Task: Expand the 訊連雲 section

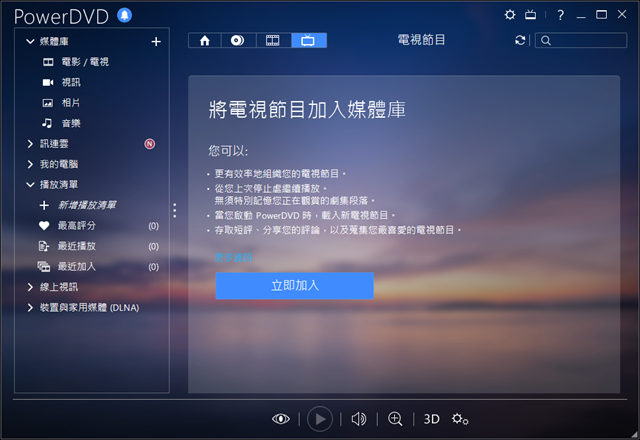Action: [30, 144]
